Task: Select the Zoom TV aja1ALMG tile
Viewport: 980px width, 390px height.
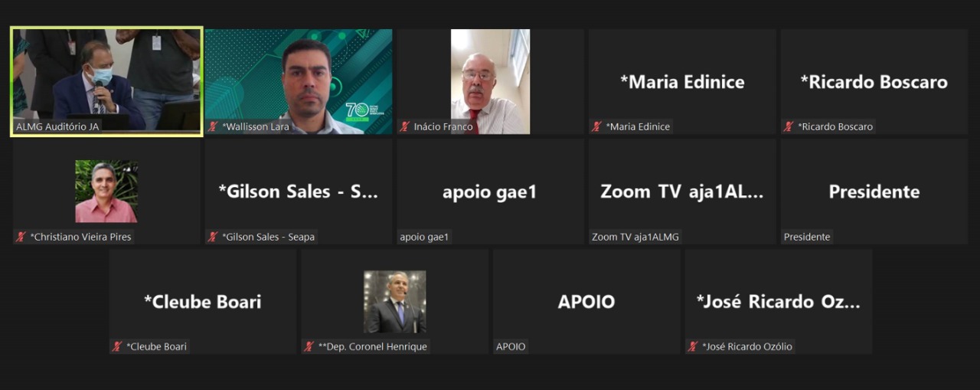Action: coord(682,192)
